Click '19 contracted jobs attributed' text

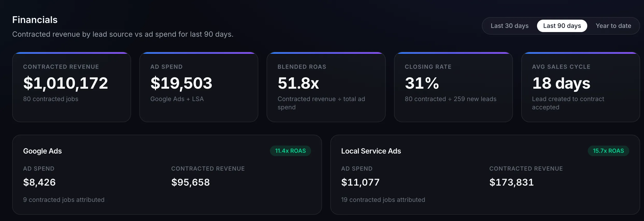[383, 200]
